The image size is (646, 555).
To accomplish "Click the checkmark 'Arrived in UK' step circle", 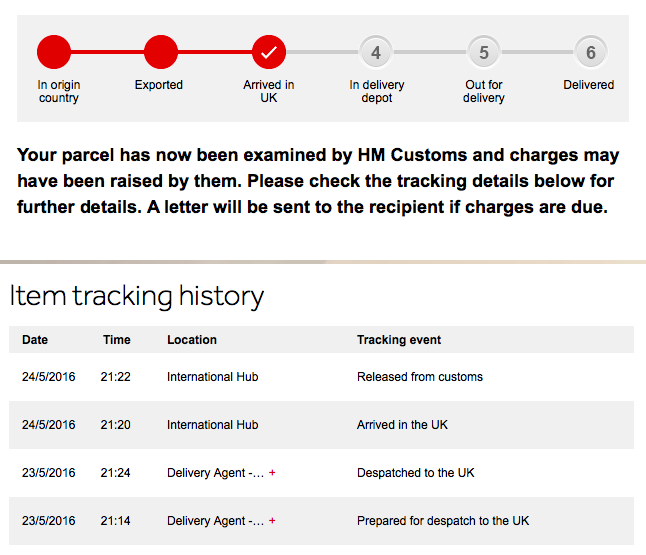I will coord(269,52).
